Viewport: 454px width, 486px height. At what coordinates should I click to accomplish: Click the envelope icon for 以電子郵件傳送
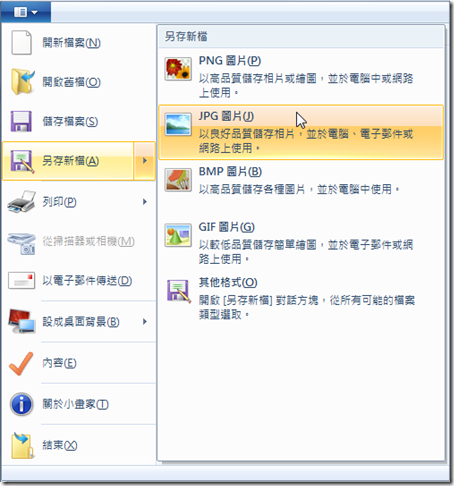(21, 280)
